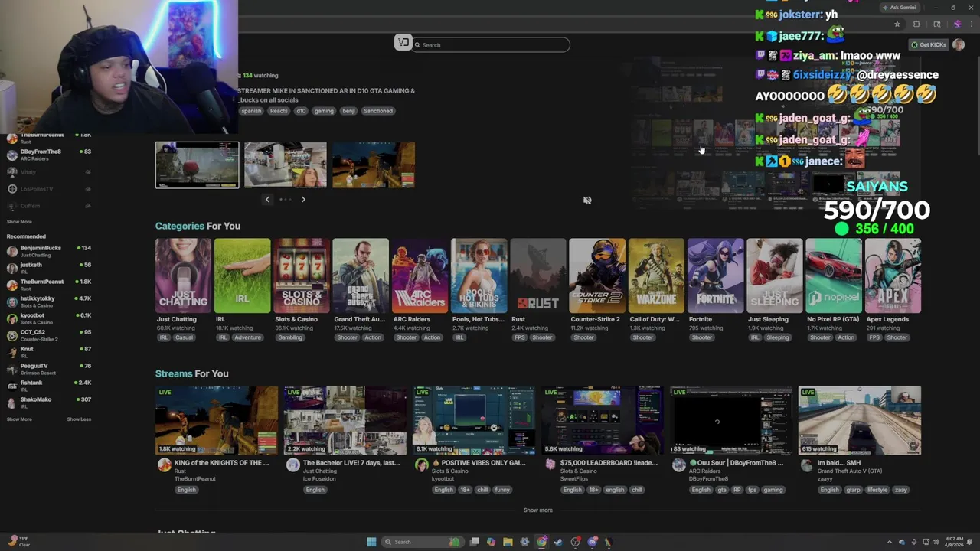Click the Get KICKs button
980x551 pixels.
click(929, 44)
